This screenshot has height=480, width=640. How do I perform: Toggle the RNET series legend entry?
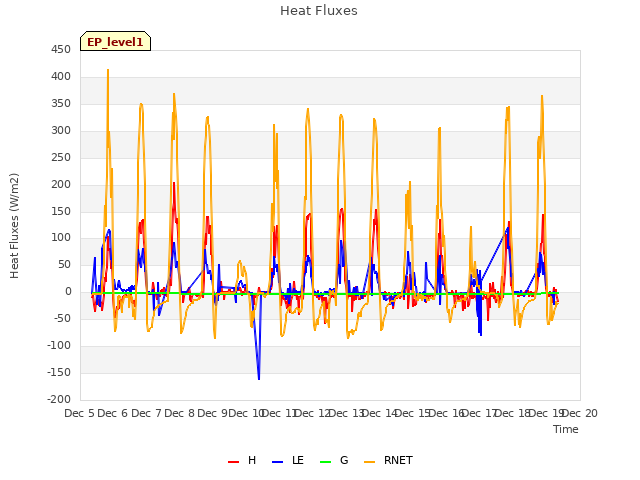coord(388,460)
